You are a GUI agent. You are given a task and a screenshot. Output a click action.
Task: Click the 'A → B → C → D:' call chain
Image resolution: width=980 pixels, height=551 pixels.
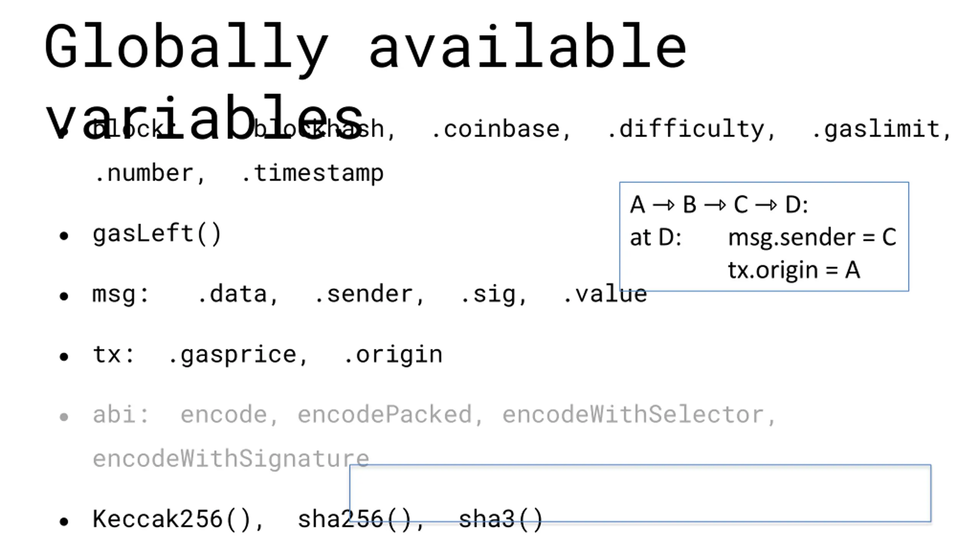pyautogui.click(x=719, y=205)
